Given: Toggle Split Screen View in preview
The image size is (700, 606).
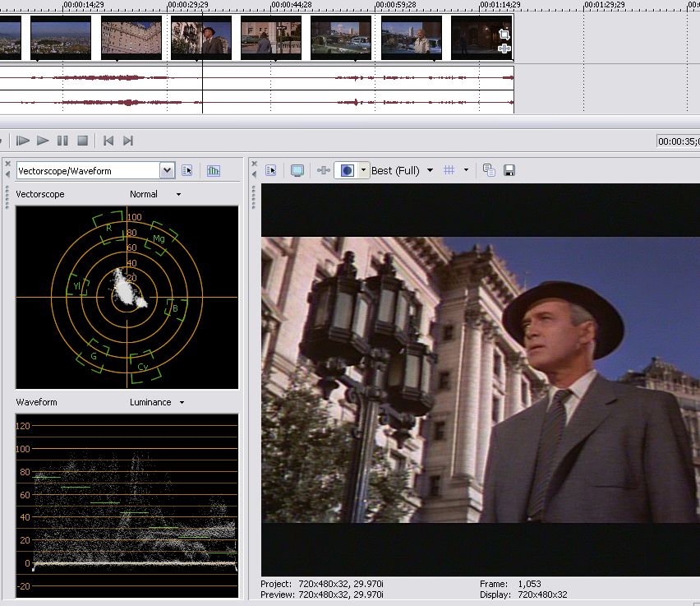Looking at the screenshot, I should click(x=347, y=170).
